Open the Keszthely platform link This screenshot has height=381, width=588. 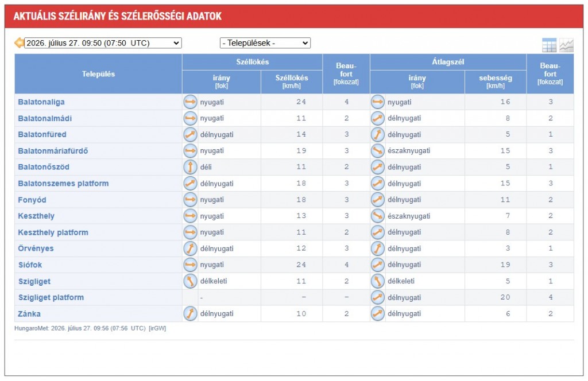coord(53,232)
